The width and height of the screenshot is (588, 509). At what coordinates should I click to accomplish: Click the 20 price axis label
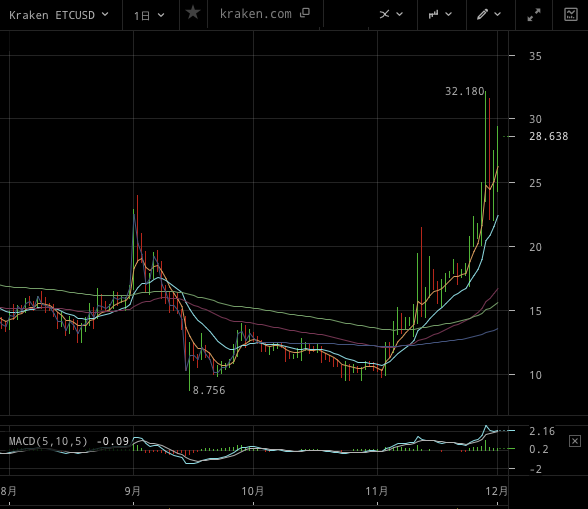tap(535, 247)
